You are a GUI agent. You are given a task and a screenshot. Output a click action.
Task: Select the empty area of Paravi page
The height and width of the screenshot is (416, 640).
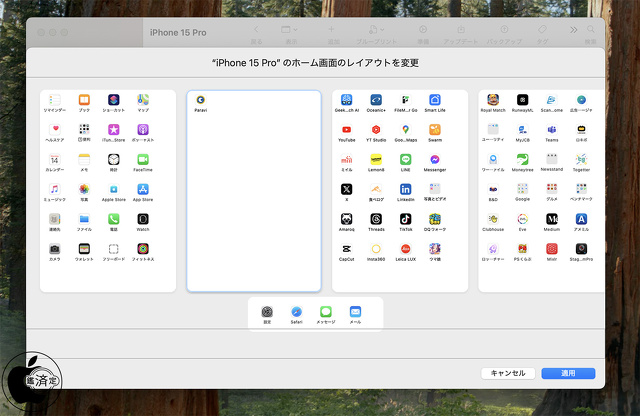[x=254, y=200]
